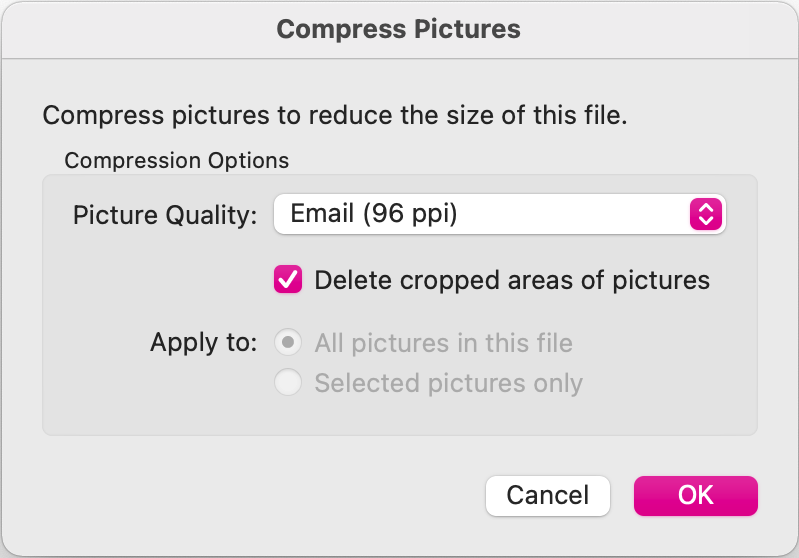Click the Email (96 ppi) text in the dropdown
This screenshot has height=558, width=799.
373,214
